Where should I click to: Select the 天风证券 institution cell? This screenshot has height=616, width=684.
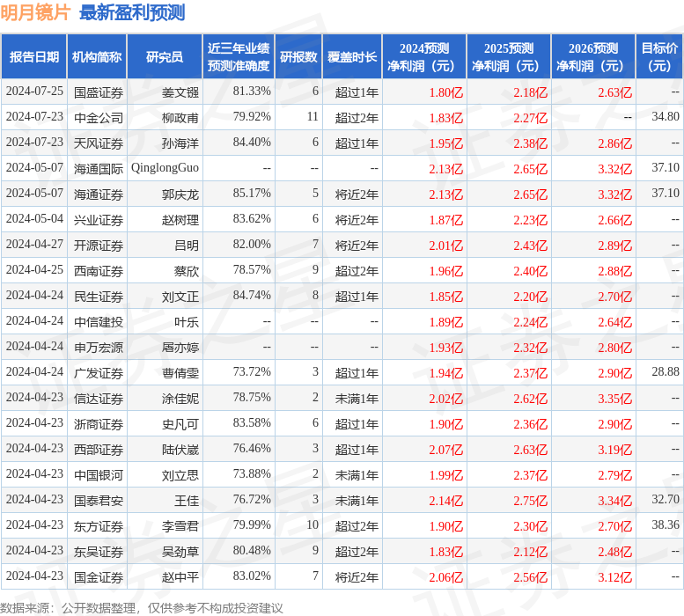(x=98, y=143)
